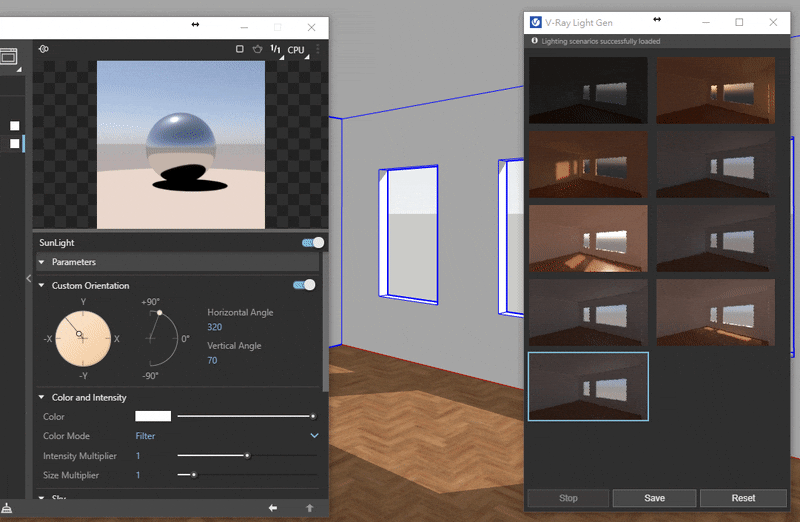The width and height of the screenshot is (800, 522).
Task: Open the Color Mode dropdown
Action: pyautogui.click(x=314, y=436)
